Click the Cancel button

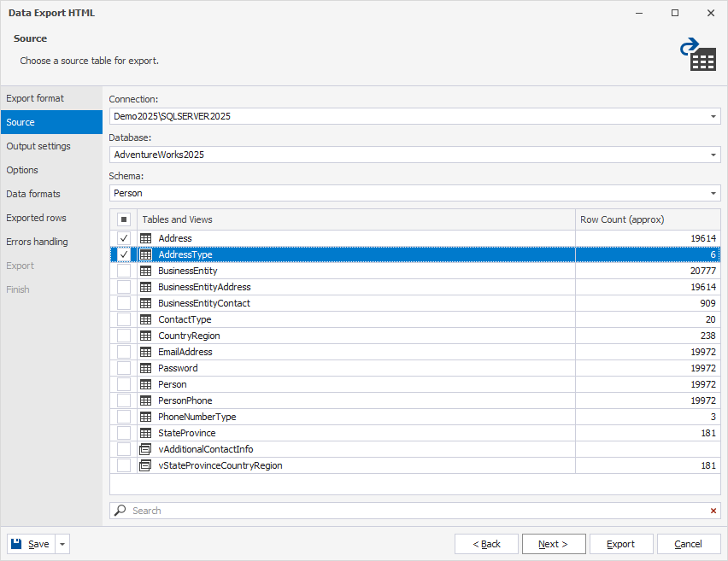689,544
